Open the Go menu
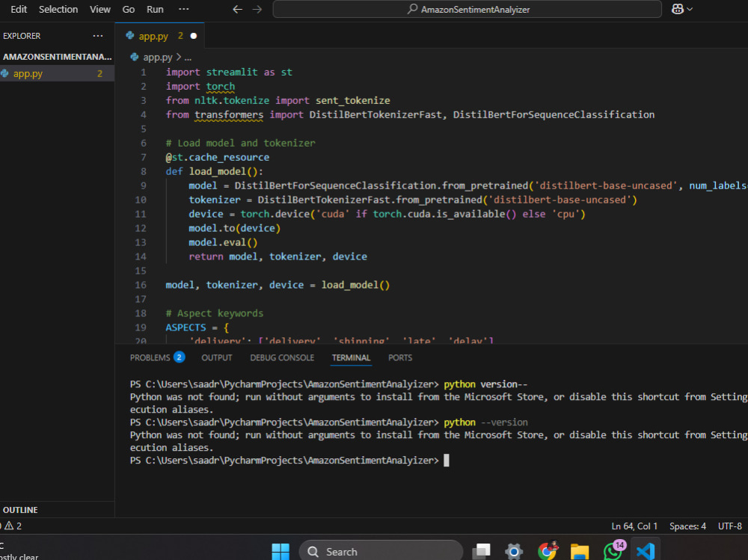Viewport: 748px width, 560px height. pos(129,10)
